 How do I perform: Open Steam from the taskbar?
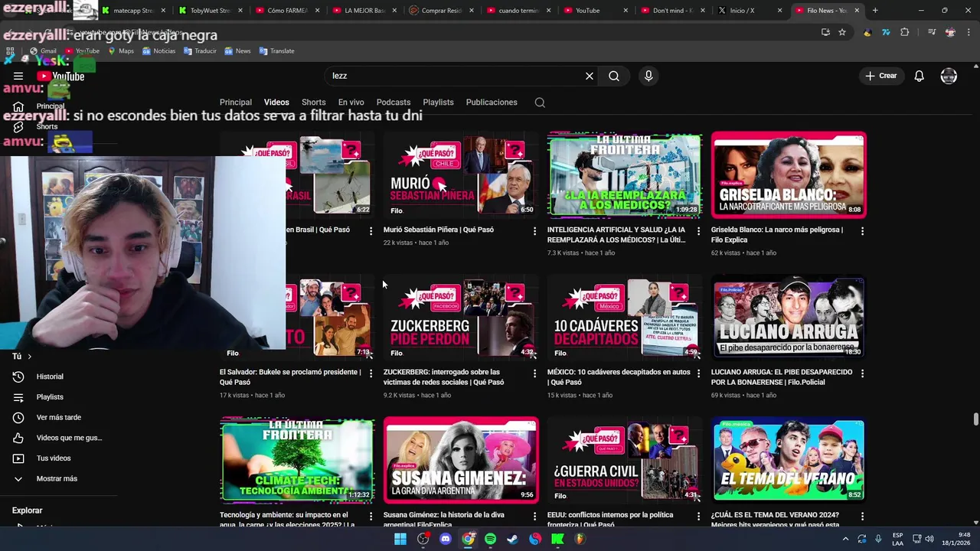512,539
